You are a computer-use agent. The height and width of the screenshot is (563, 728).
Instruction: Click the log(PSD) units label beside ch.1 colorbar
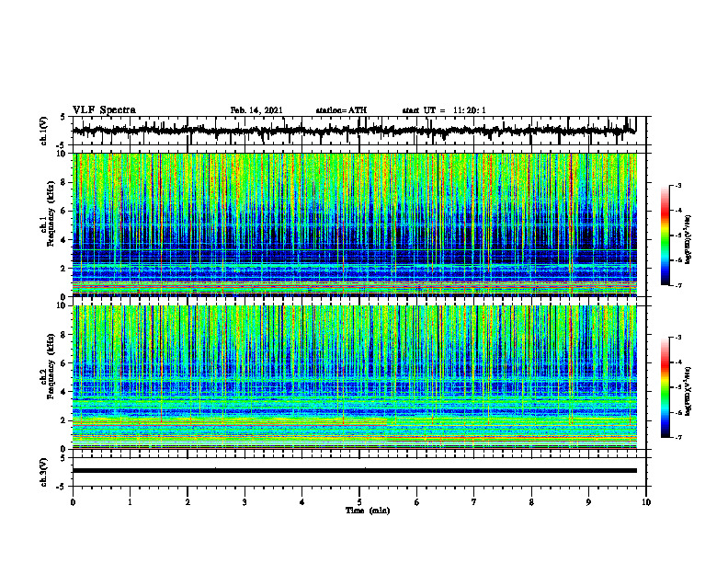688,240
